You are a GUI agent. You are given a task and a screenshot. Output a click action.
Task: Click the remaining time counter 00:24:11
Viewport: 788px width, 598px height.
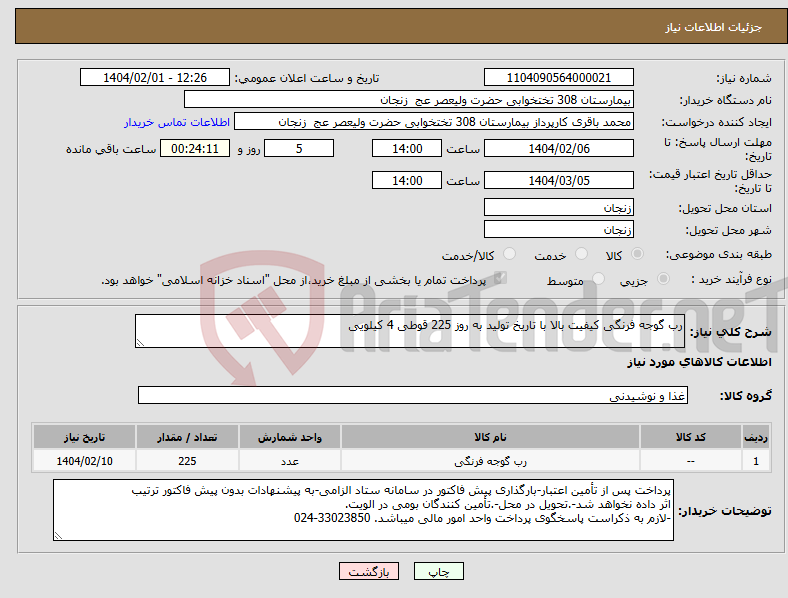pyautogui.click(x=195, y=148)
